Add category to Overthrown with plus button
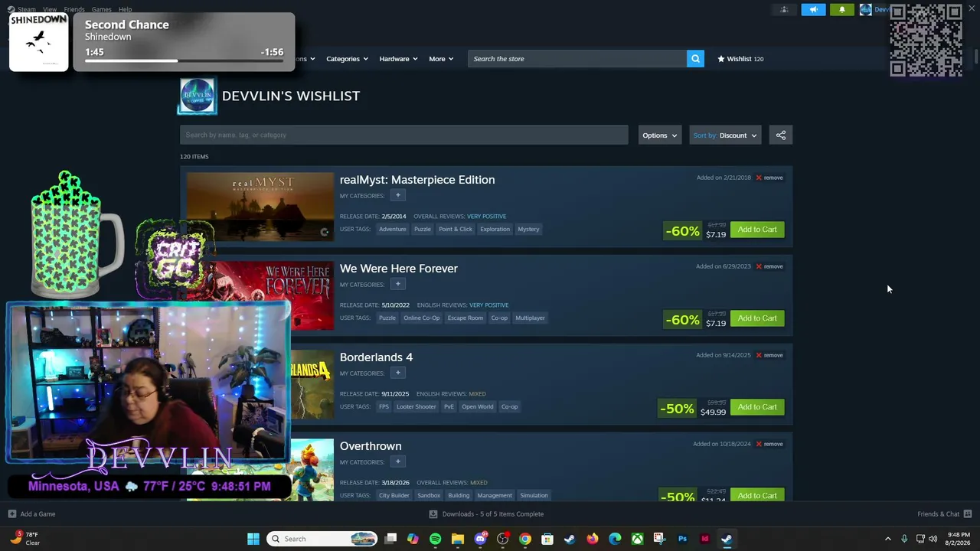Image resolution: width=980 pixels, height=551 pixels. coord(397,461)
